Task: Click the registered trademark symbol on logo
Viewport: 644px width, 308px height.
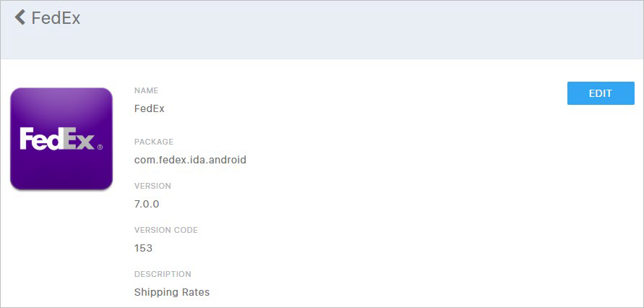Action: click(100, 147)
